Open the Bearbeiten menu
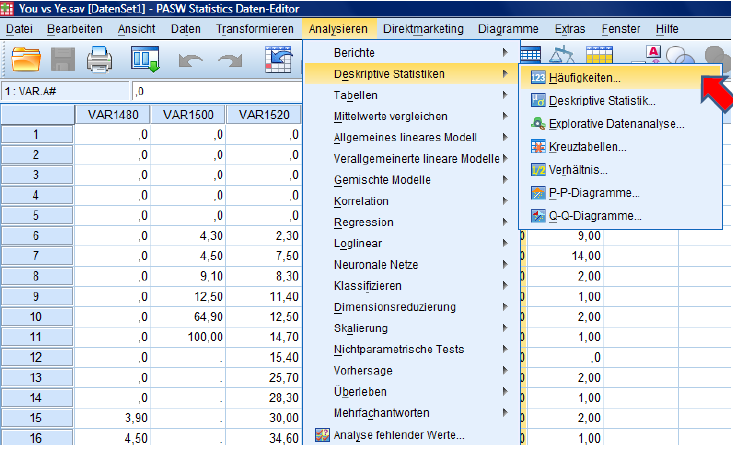Image resolution: width=733 pixels, height=451 pixels. tap(75, 29)
